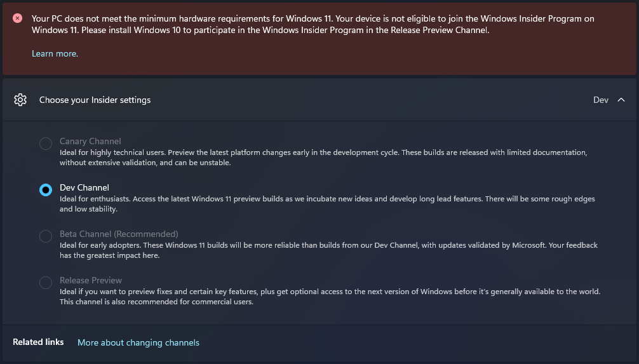
Task: Click the red error icon in the warning banner
Action: coord(17,18)
